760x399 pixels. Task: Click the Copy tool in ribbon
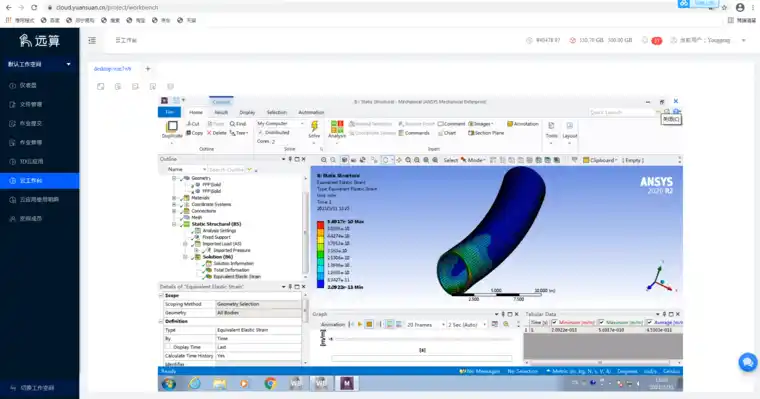click(x=194, y=133)
